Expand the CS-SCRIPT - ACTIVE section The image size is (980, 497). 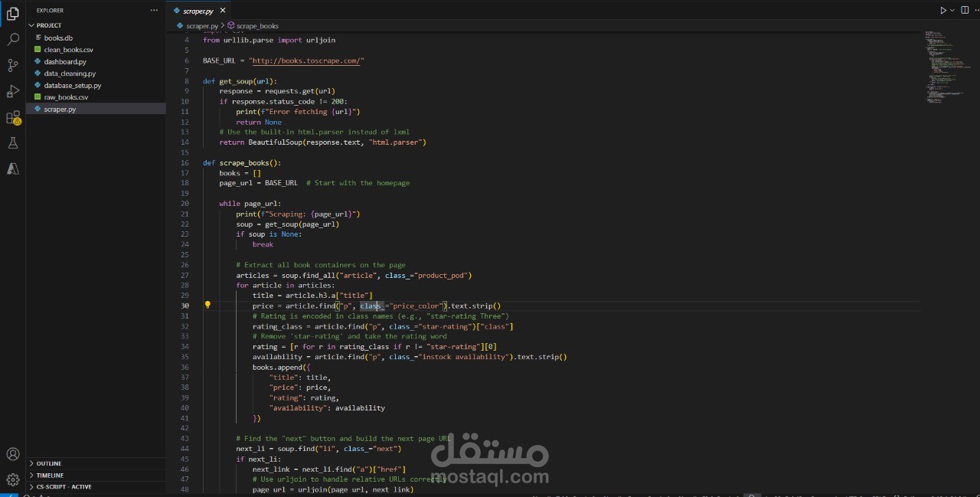pos(96,486)
